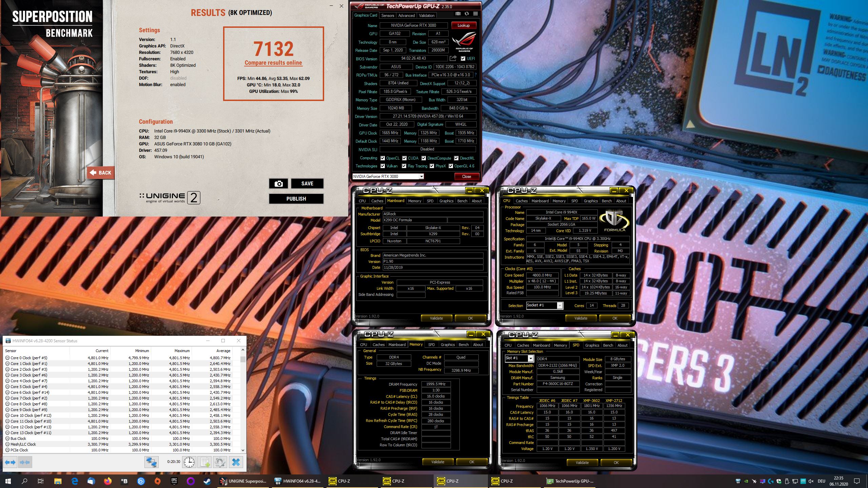Click Compare results online link
The width and height of the screenshot is (868, 488).
coord(273,63)
